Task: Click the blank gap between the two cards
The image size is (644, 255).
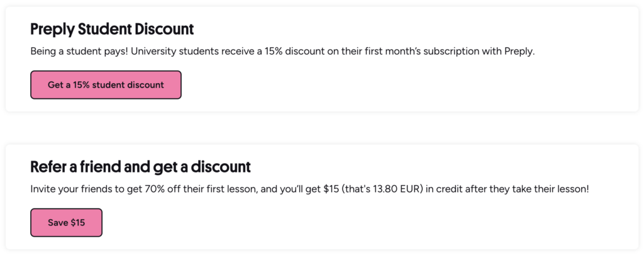Action: pyautogui.click(x=322, y=128)
